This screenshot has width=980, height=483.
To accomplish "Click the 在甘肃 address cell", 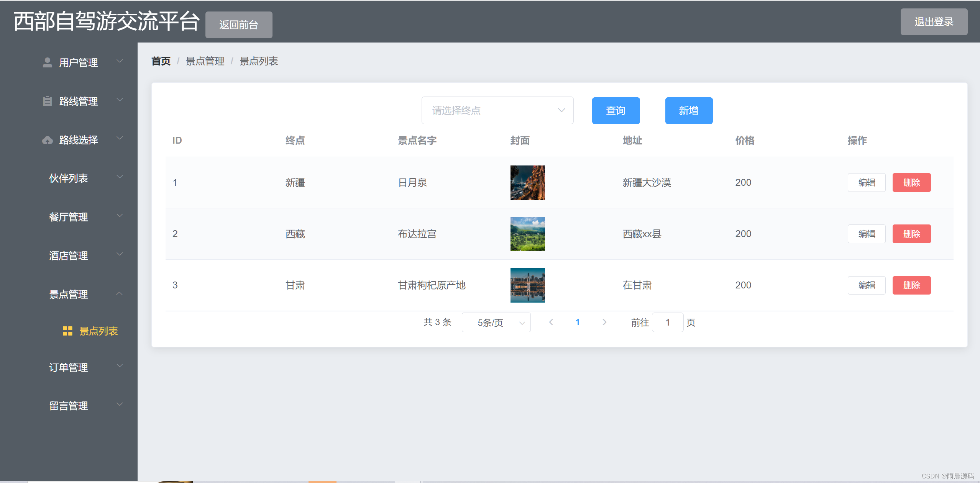I will coord(637,285).
